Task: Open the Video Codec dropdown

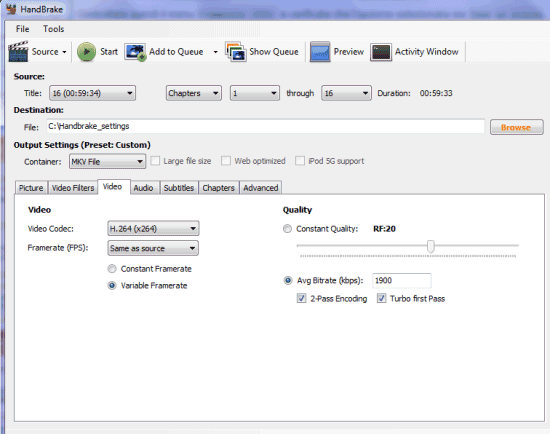Action: 153,228
